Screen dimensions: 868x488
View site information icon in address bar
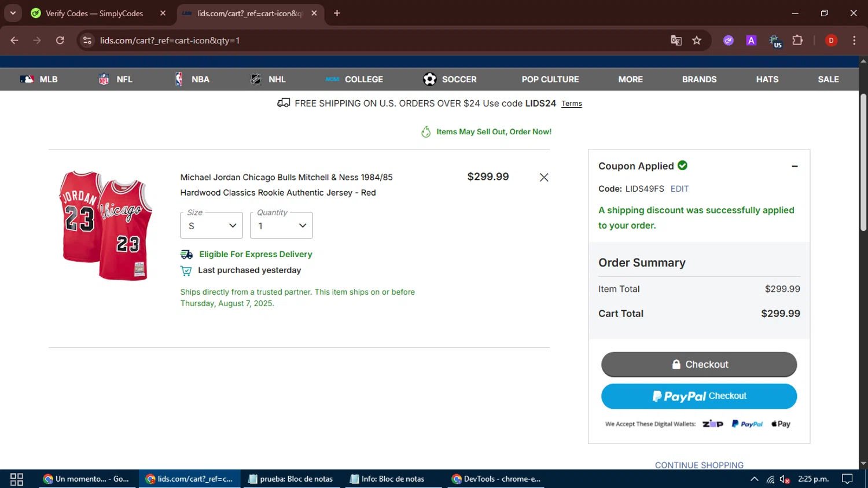(x=87, y=41)
